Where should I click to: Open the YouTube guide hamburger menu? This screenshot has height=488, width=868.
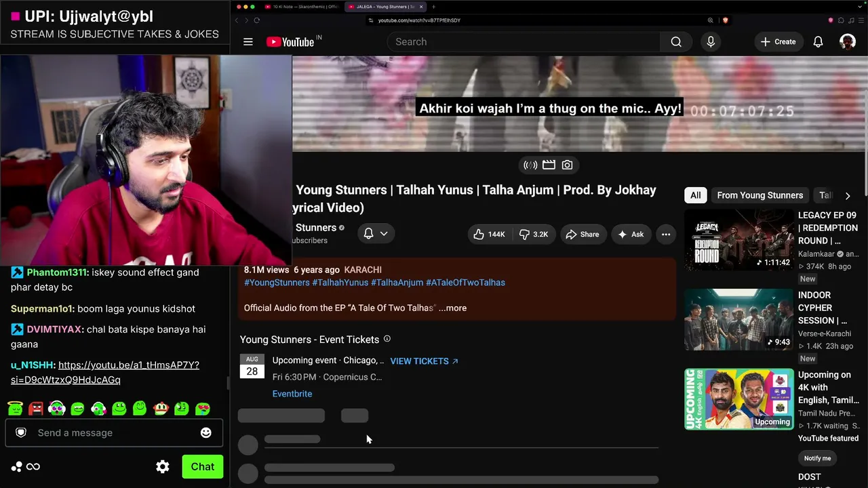[x=248, y=42]
